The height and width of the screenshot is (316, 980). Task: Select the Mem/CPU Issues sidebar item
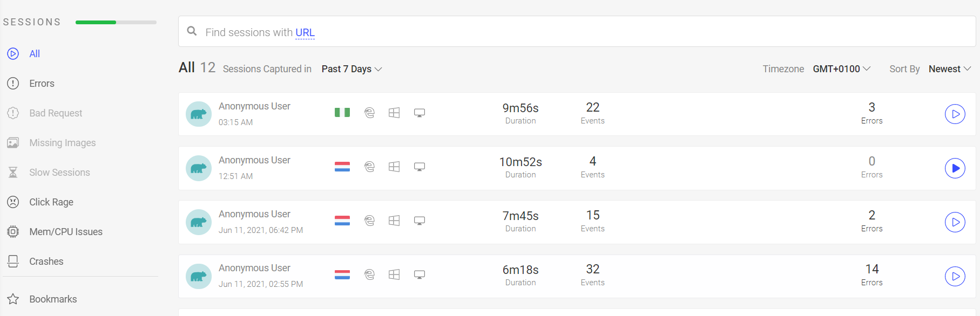[x=65, y=232]
